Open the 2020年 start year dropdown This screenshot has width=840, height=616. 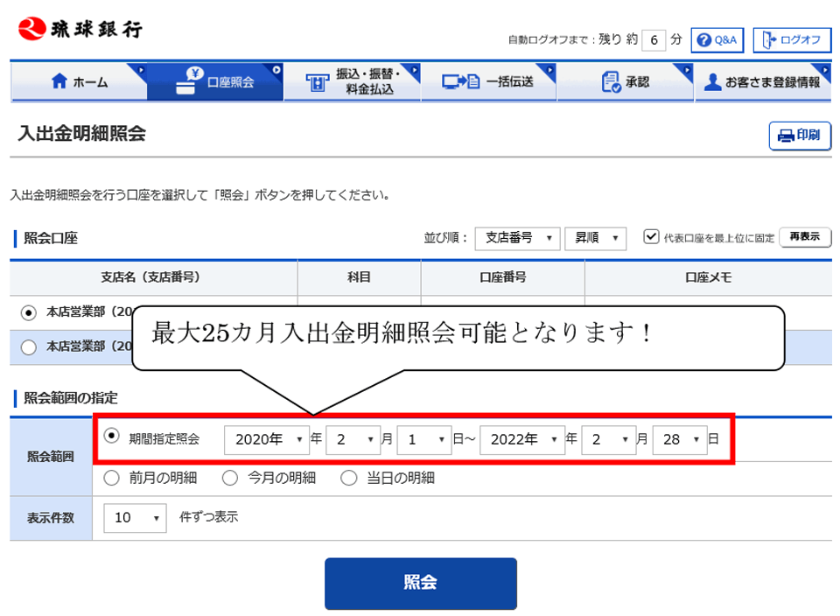pyautogui.click(x=266, y=439)
